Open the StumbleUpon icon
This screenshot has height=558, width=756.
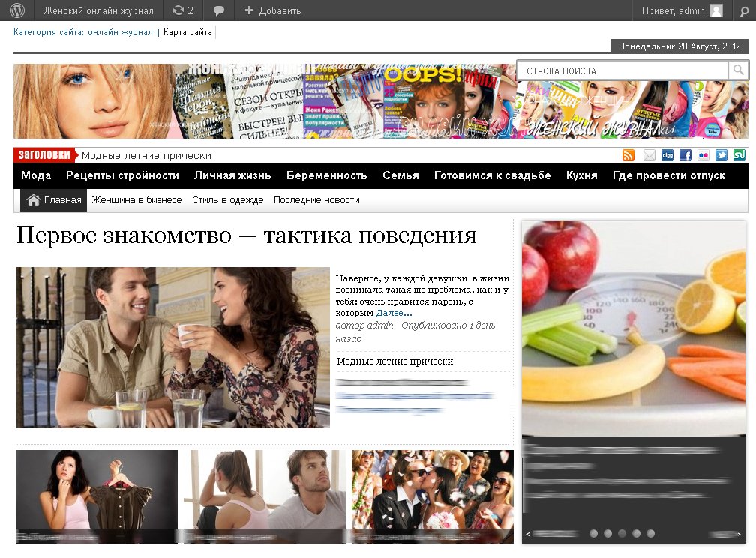(739, 155)
